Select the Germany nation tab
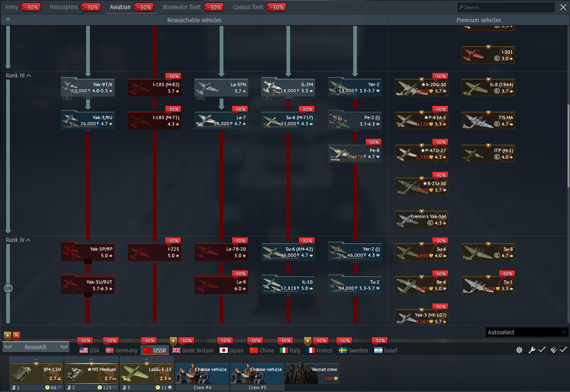The image size is (570, 392). click(121, 350)
